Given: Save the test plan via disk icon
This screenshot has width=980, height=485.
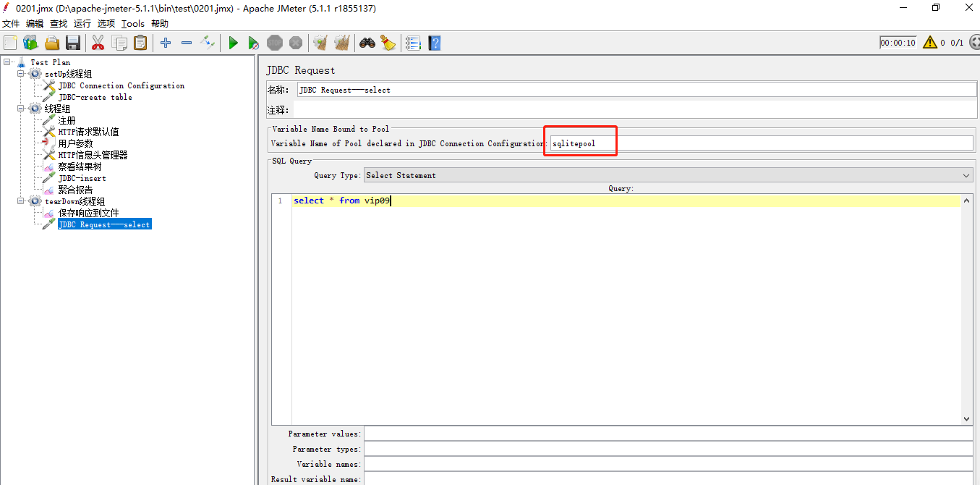Looking at the screenshot, I should point(72,43).
